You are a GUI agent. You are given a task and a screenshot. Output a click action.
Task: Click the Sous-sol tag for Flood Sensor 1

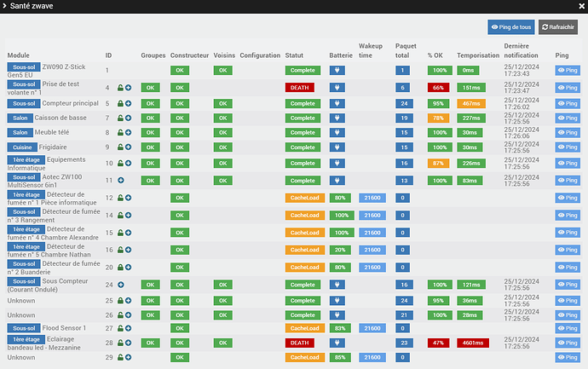pyautogui.click(x=23, y=328)
